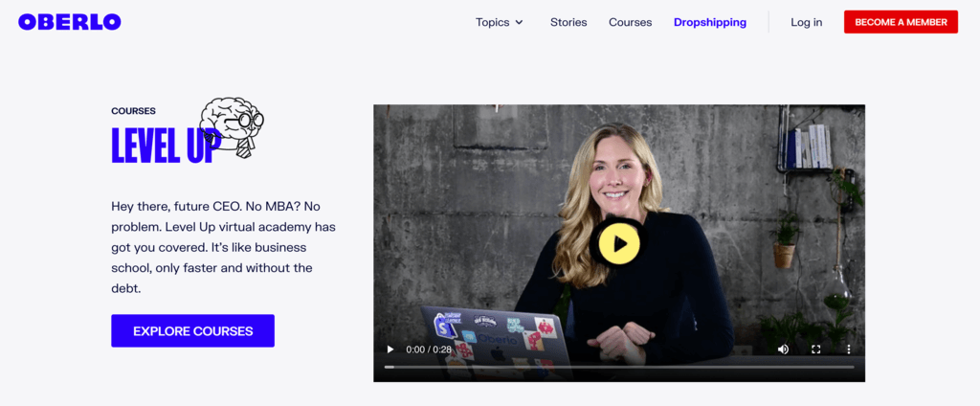The width and height of the screenshot is (980, 406).
Task: Mute the video using the speaker icon
Action: pyautogui.click(x=783, y=350)
